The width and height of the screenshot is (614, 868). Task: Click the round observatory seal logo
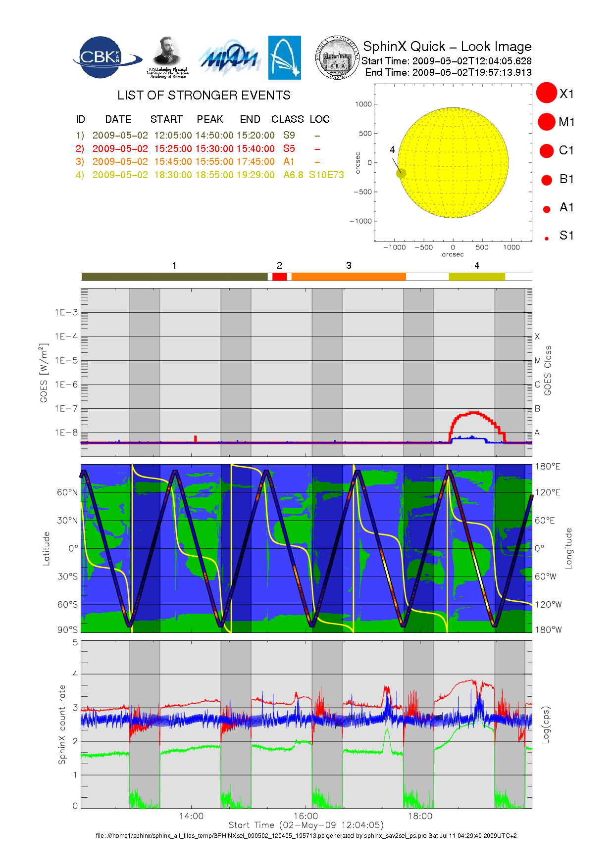coord(338,58)
